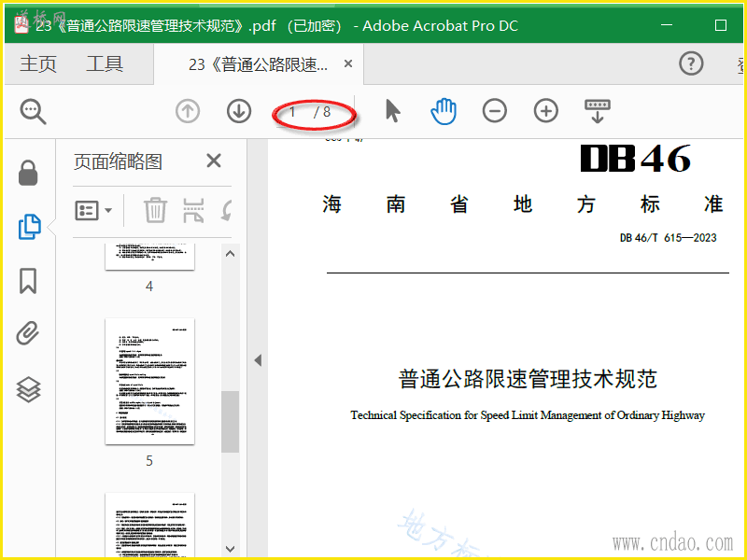The height and width of the screenshot is (560, 747).
Task: Click the print pages icon in thumbnails panel
Action: pos(193,210)
